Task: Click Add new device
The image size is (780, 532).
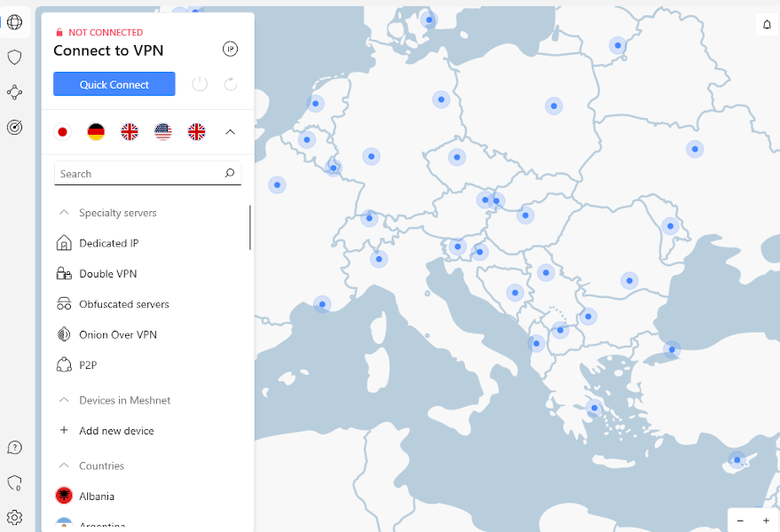Action: [116, 431]
